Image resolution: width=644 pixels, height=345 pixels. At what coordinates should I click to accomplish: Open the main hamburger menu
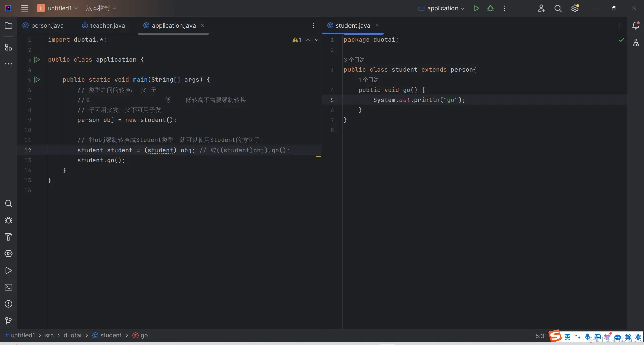click(x=24, y=8)
